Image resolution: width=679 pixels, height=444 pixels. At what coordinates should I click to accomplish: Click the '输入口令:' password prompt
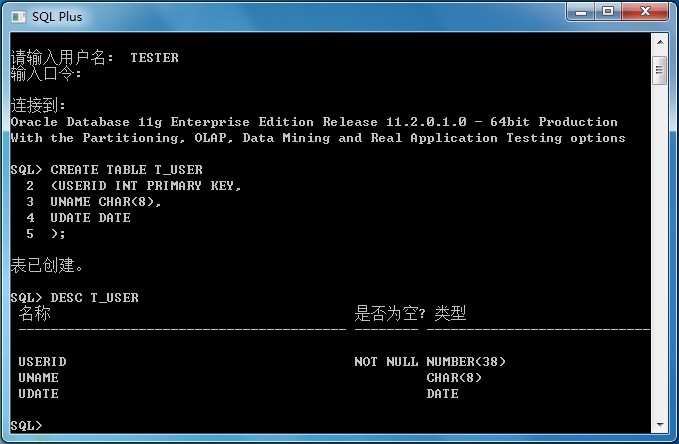coord(46,73)
